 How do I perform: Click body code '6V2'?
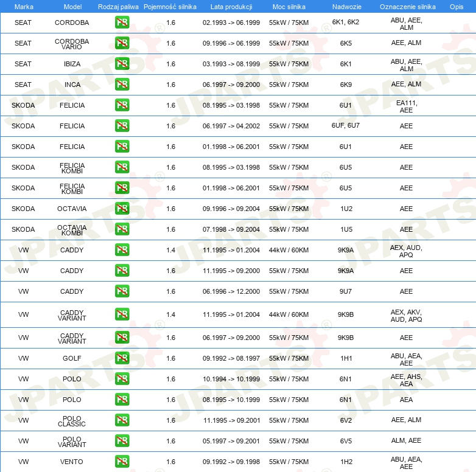tap(346, 420)
